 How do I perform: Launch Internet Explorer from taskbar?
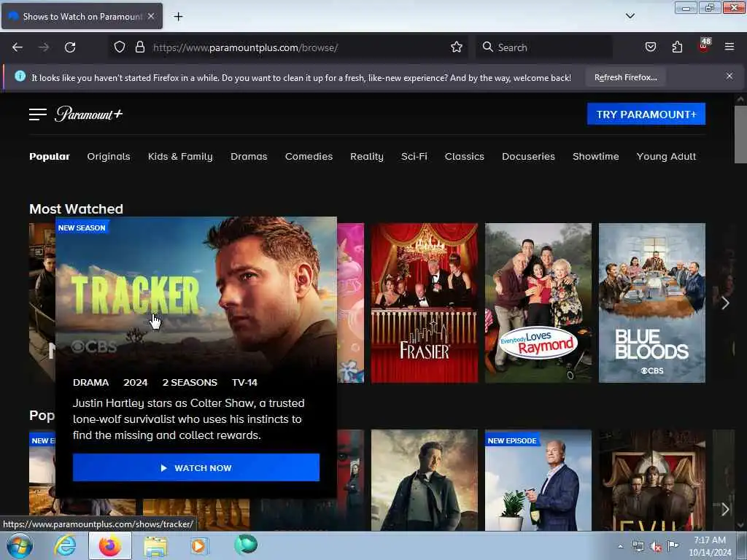point(65,545)
